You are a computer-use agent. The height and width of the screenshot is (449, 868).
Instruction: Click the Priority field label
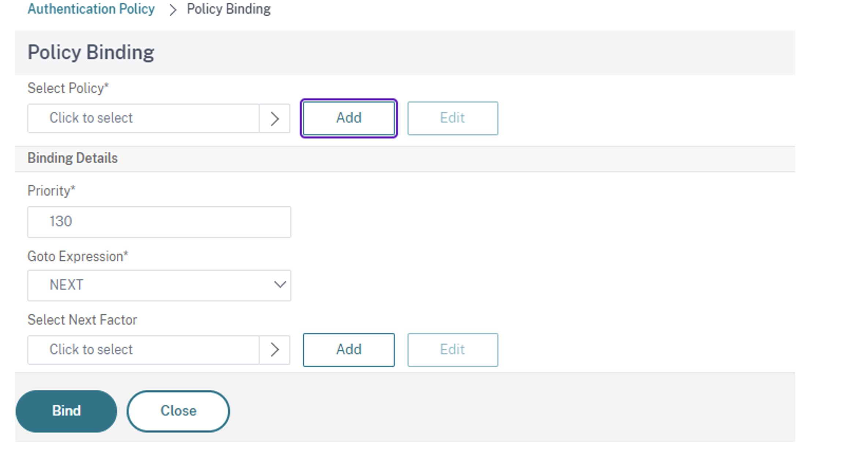pyautogui.click(x=51, y=191)
